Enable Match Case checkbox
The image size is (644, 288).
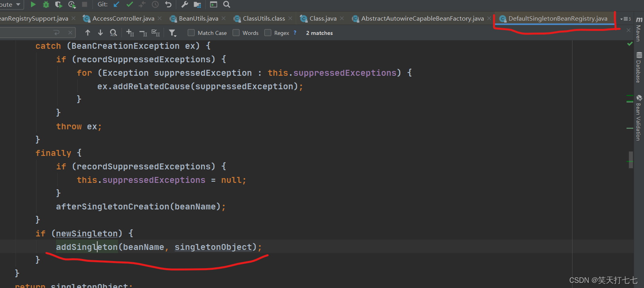[x=191, y=33]
